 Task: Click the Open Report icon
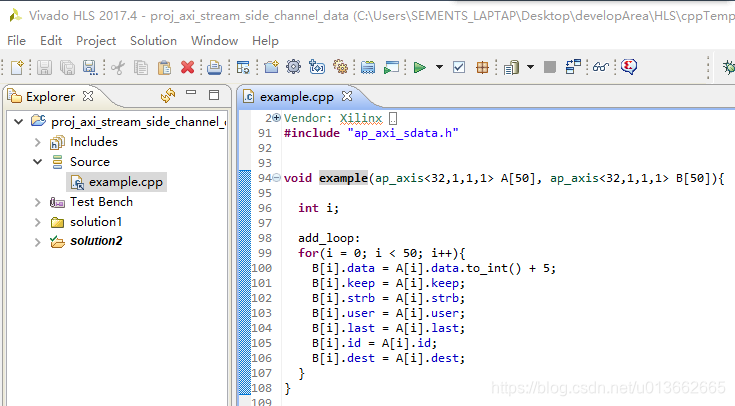pos(511,68)
